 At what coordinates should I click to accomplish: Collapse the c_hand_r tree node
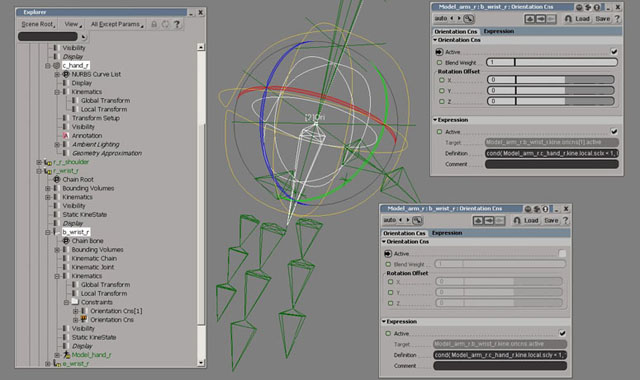pos(48,65)
